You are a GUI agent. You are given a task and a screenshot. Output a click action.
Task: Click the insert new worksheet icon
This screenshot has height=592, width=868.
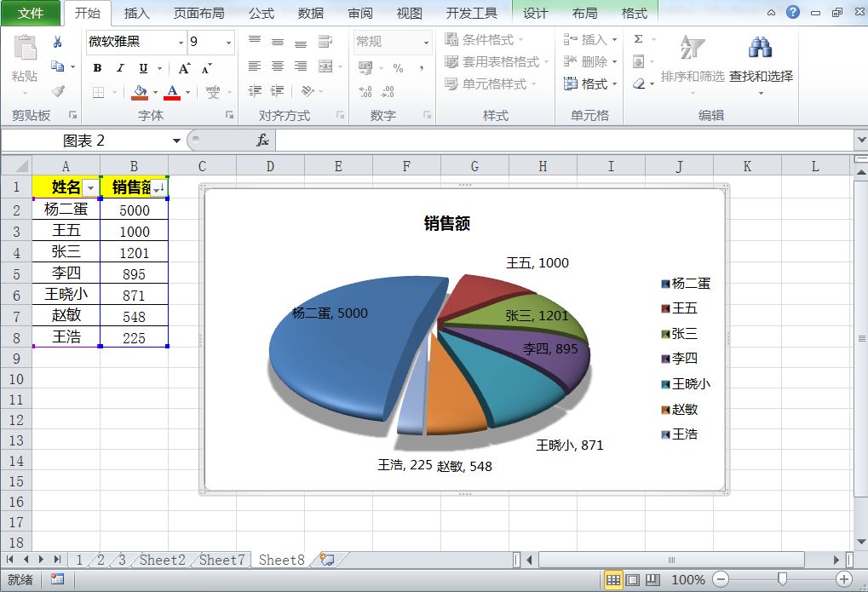pyautogui.click(x=327, y=560)
